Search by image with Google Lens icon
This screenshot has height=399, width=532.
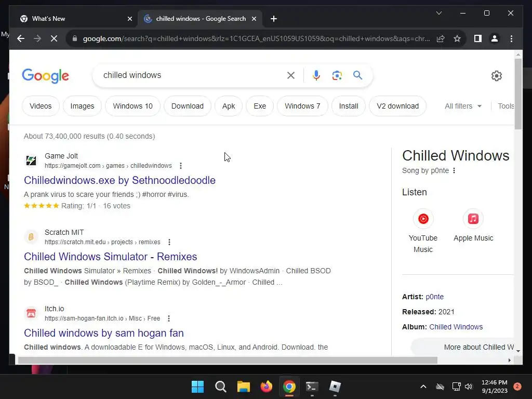[337, 75]
